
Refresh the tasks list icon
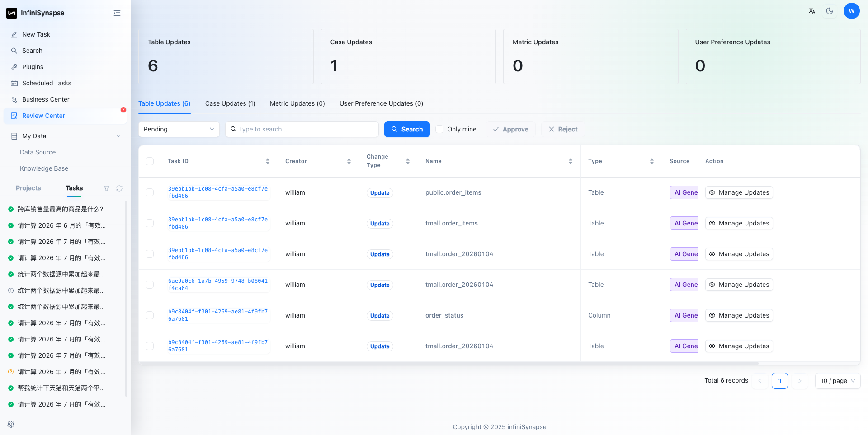(119, 188)
